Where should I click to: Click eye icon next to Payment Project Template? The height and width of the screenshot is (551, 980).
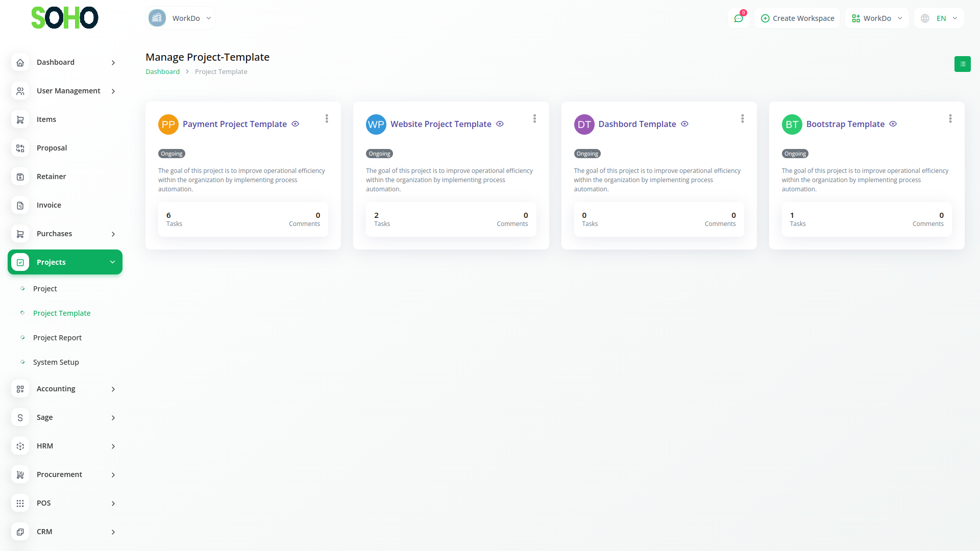(x=295, y=124)
